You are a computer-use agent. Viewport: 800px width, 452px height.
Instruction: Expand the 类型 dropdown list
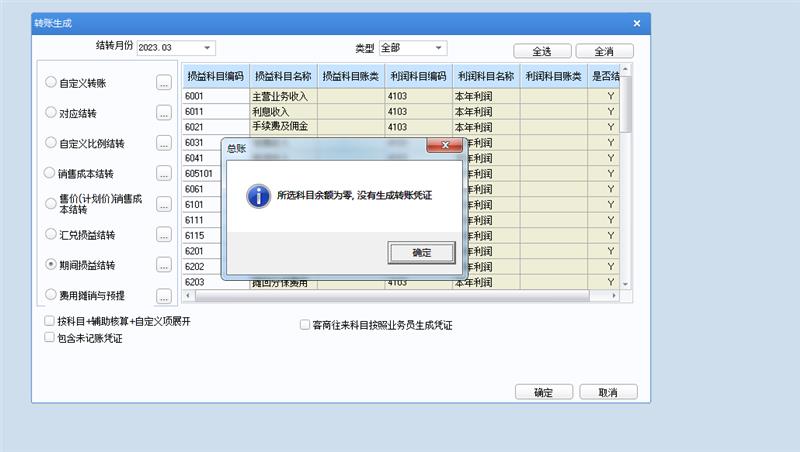[439, 48]
